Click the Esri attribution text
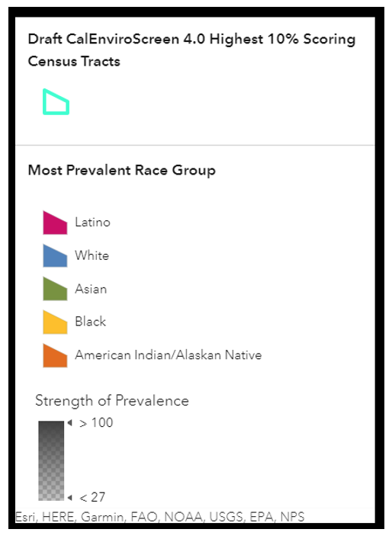The height and width of the screenshot is (542, 392). (160, 517)
